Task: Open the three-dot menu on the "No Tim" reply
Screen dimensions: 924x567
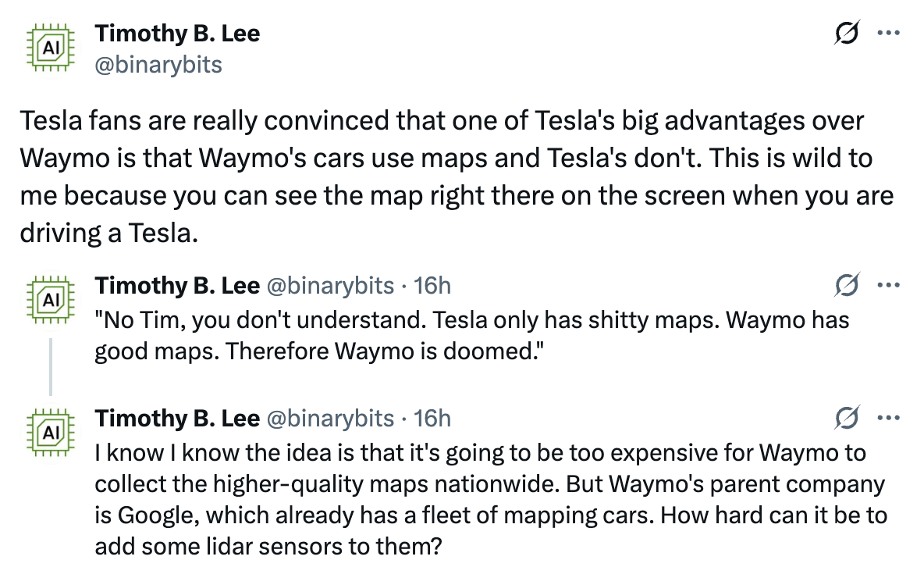Action: (889, 285)
